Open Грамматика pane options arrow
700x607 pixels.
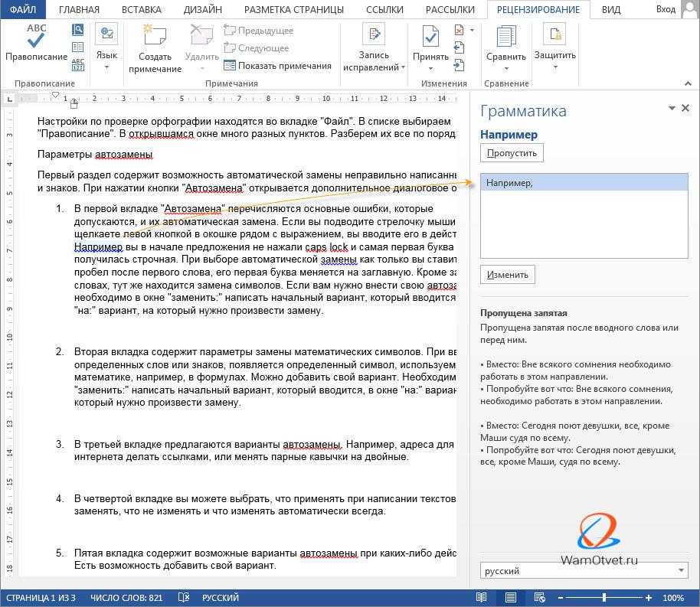tap(672, 109)
